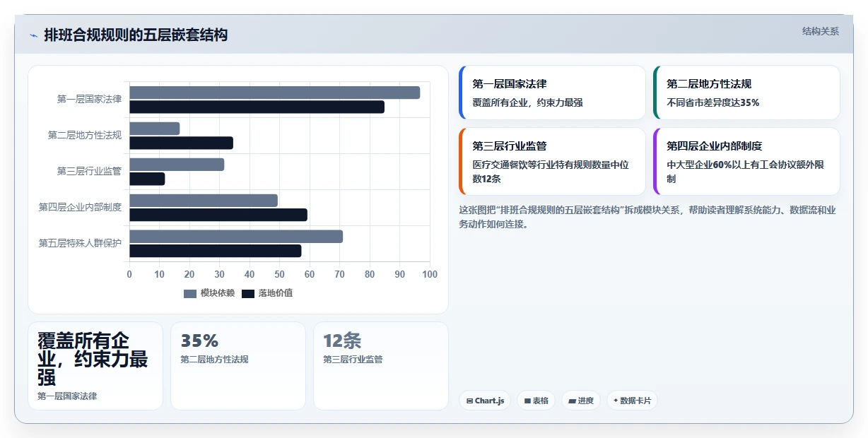Click the 落地价值 bar for 第三层行业监管

tap(147, 179)
